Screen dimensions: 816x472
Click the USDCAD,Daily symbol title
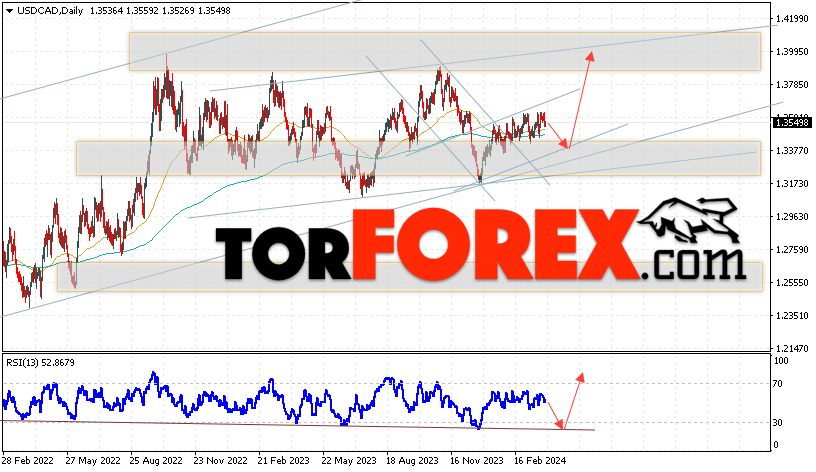(50, 10)
